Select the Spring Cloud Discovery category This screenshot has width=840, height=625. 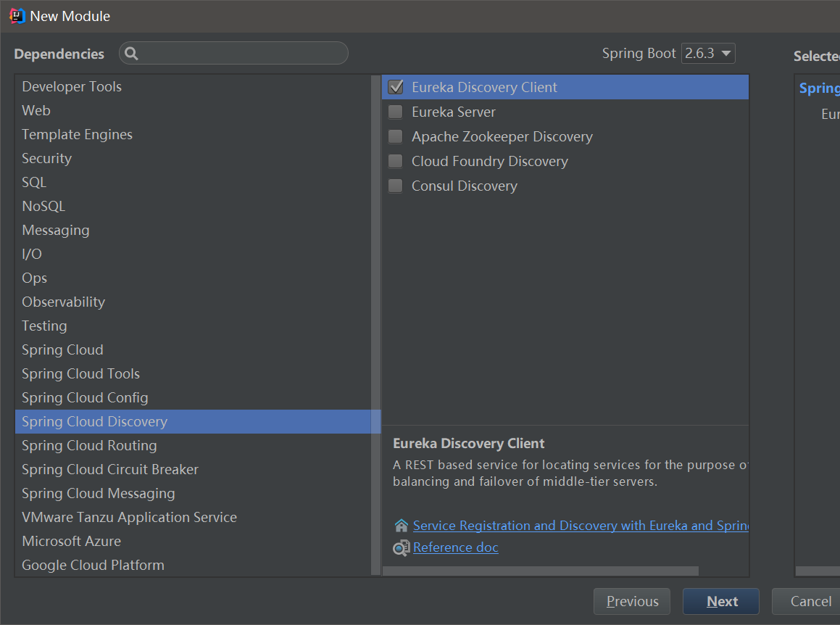[x=193, y=422]
